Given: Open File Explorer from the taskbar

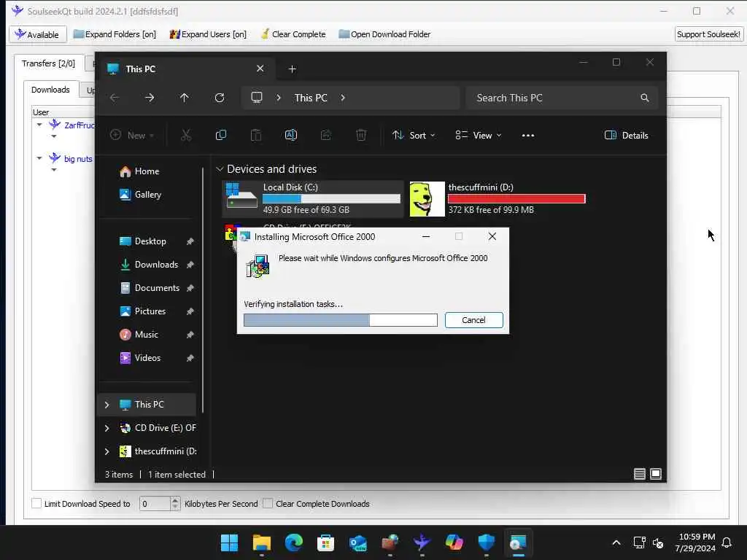Looking at the screenshot, I should coord(262,542).
